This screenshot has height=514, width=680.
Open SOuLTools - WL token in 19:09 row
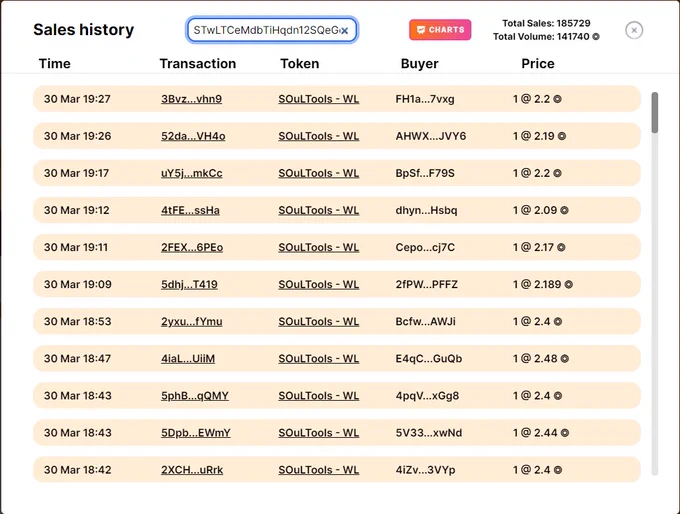pos(318,285)
